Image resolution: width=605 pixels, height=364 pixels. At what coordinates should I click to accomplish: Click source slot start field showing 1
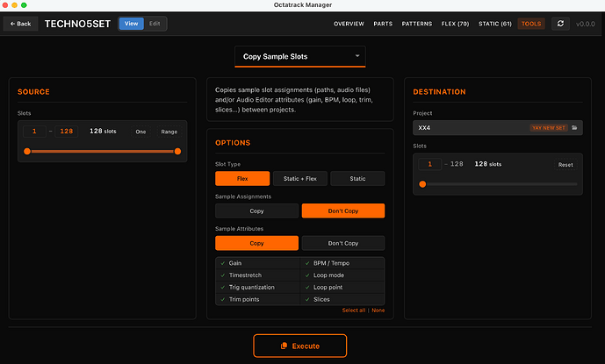34,132
